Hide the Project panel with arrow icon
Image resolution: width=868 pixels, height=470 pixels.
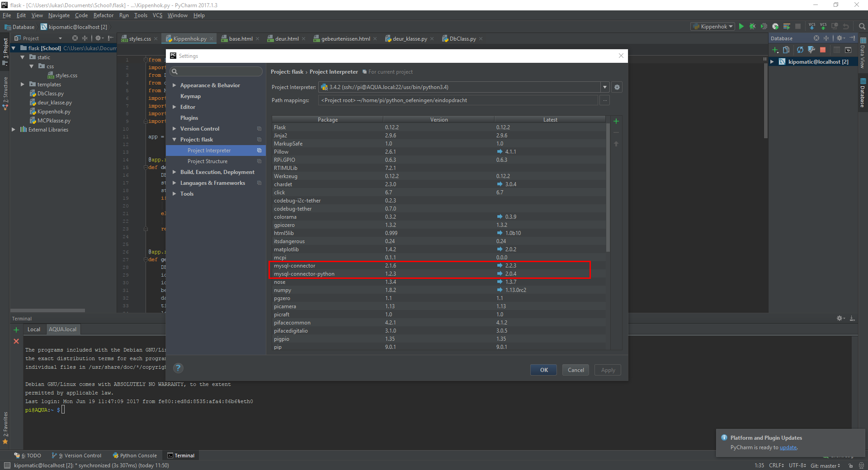coord(111,38)
